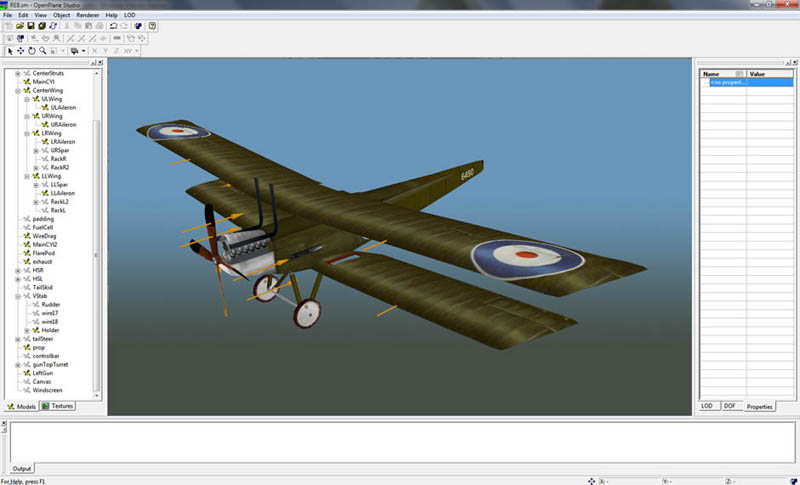Click the Copy icon in toolbar
The height and width of the screenshot is (485, 800).
tap(78, 26)
